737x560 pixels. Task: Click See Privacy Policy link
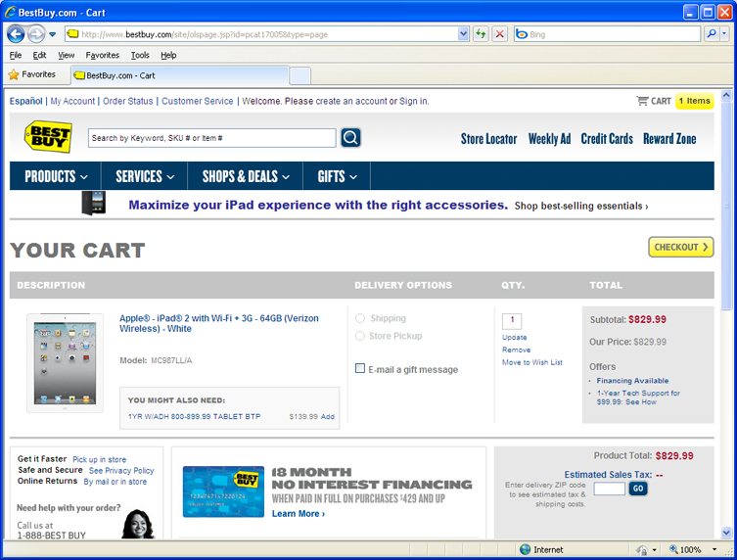[121, 471]
